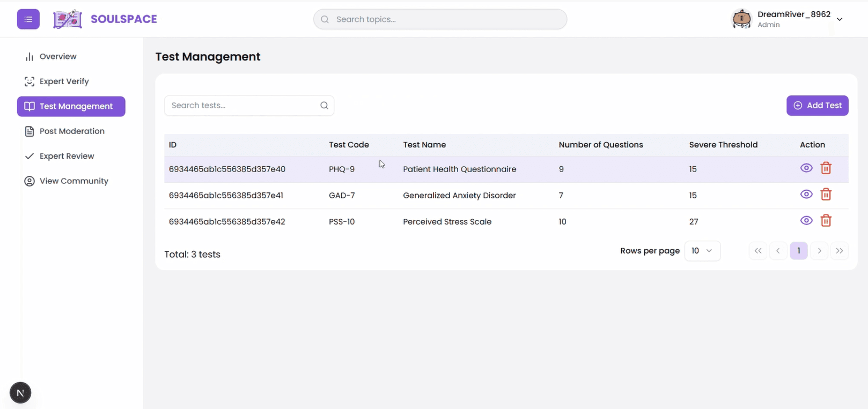The height and width of the screenshot is (409, 868).
Task: Expand the user account dropdown arrow
Action: coord(840,19)
